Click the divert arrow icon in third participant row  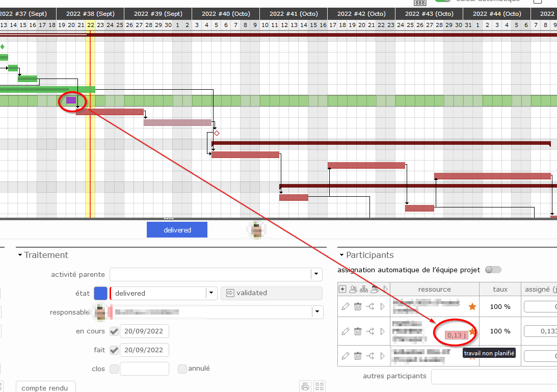[x=370, y=356]
